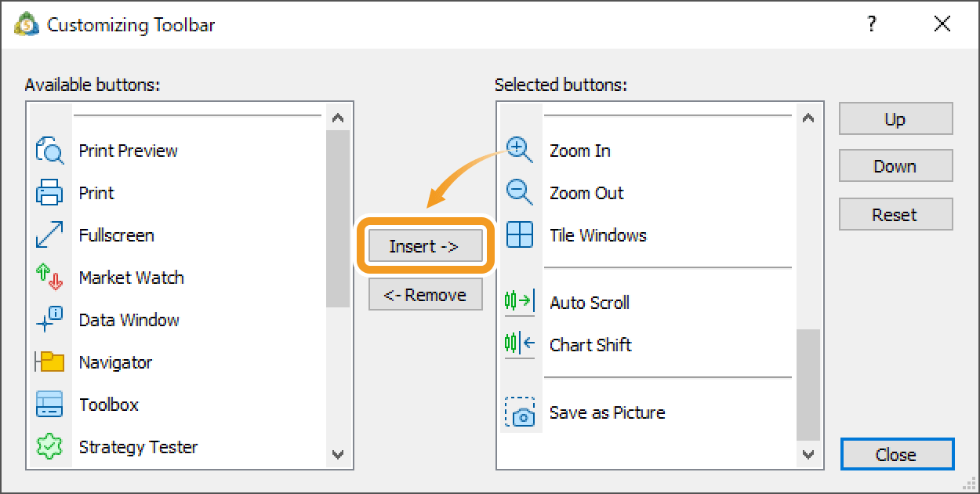
Task: Click the Selected buttons scroll-up arrow
Action: pyautogui.click(x=808, y=118)
